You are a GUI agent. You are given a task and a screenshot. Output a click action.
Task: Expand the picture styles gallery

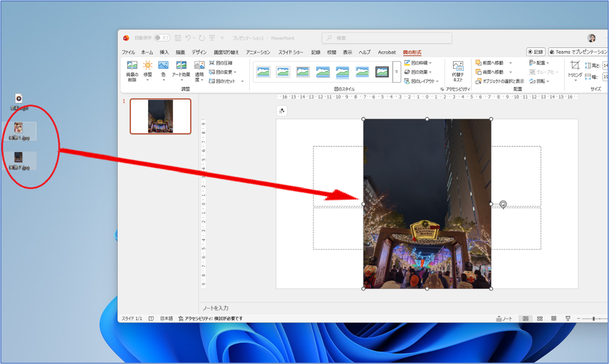tap(397, 72)
